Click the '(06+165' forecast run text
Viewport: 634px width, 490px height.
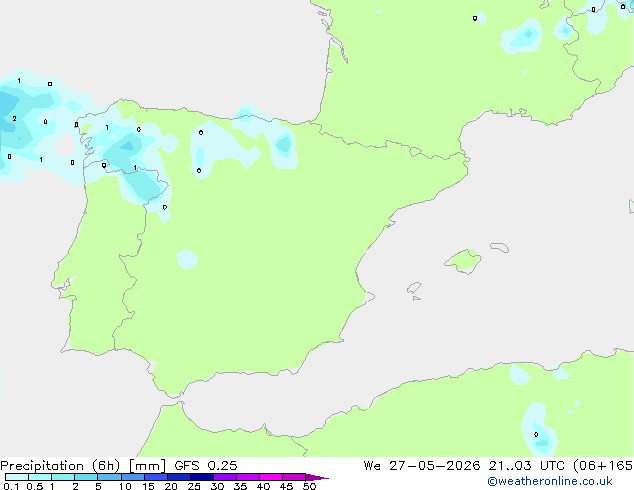pyautogui.click(x=603, y=466)
